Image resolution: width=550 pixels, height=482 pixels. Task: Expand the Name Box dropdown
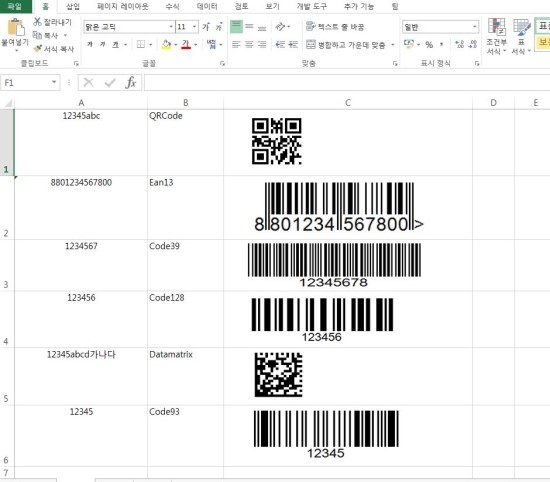pos(54,82)
